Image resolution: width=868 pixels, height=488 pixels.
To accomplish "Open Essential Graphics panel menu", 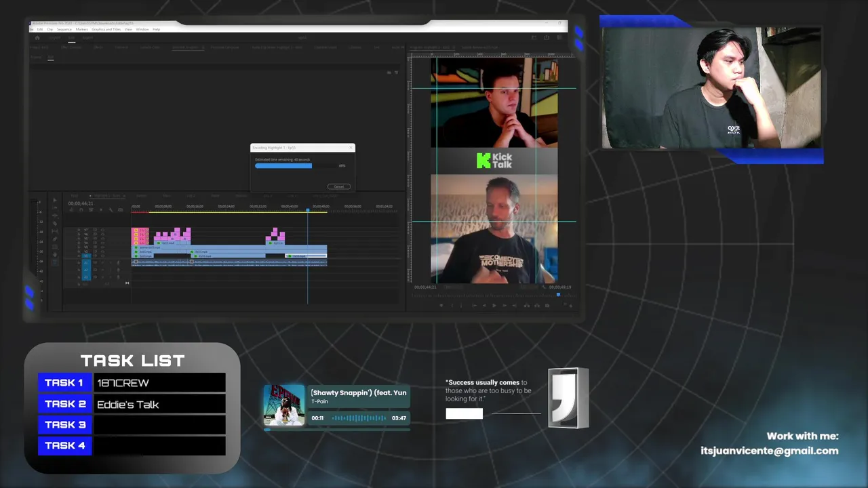I will click(203, 47).
